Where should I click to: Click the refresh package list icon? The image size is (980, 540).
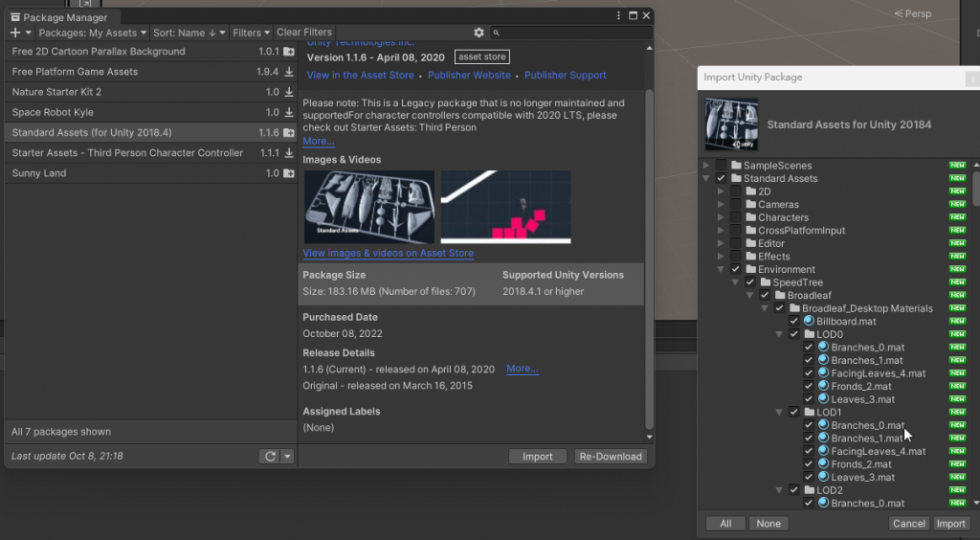[x=270, y=457]
